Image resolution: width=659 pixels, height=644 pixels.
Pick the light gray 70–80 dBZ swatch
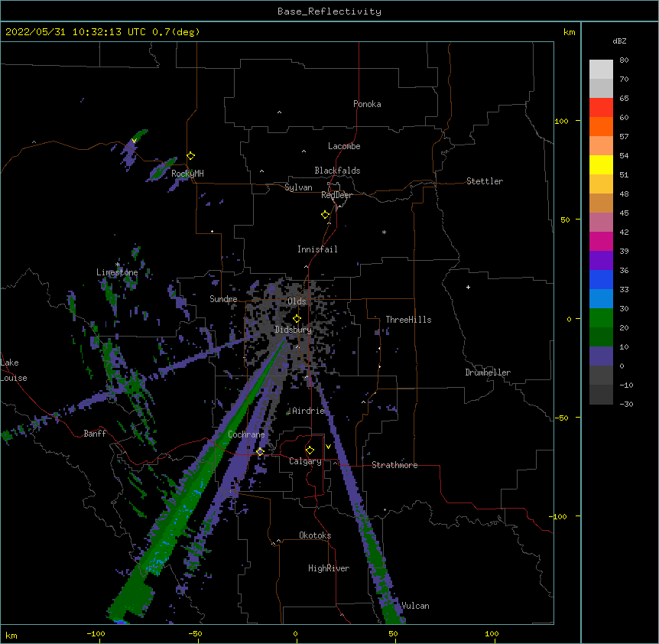(601, 70)
